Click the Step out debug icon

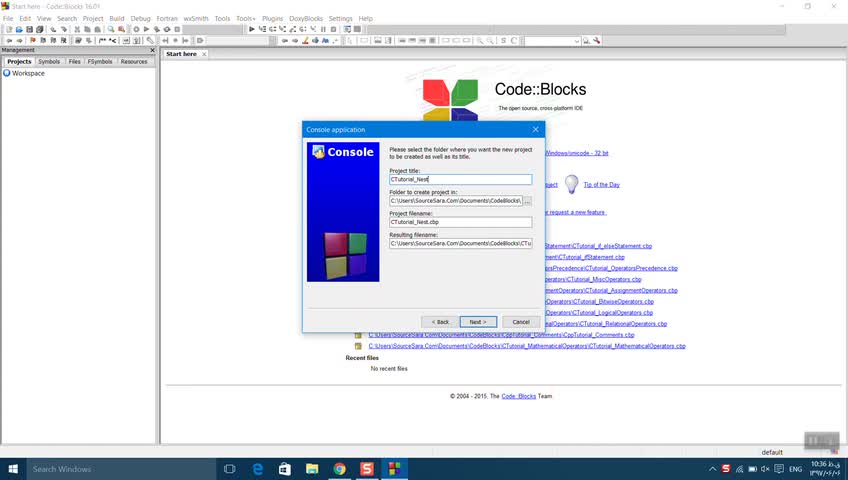292,29
